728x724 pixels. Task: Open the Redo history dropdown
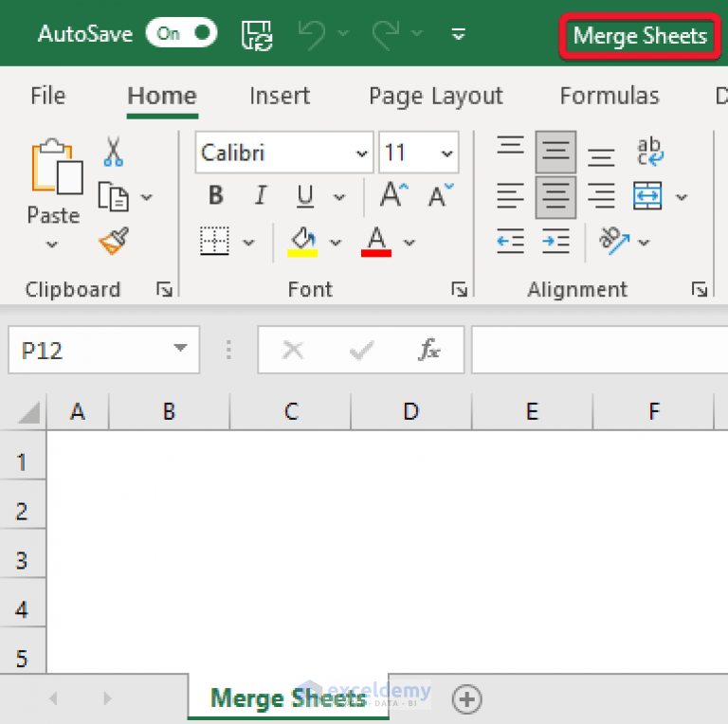tap(417, 33)
